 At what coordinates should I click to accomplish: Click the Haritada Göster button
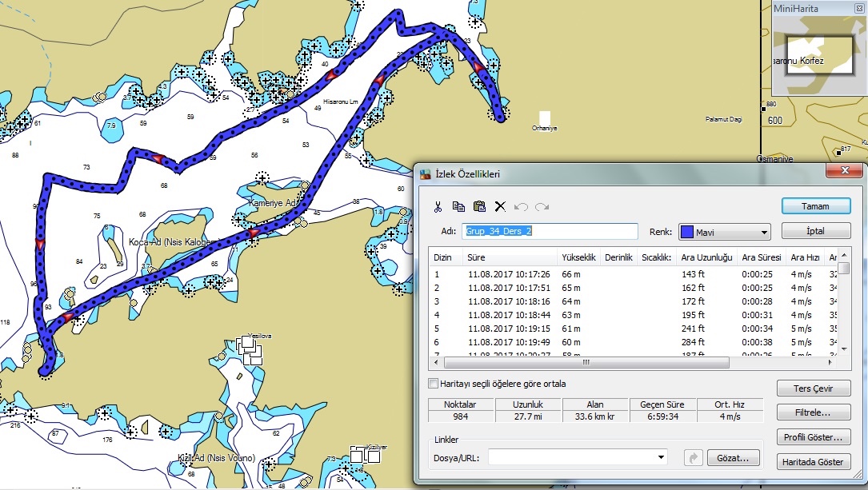pos(813,462)
